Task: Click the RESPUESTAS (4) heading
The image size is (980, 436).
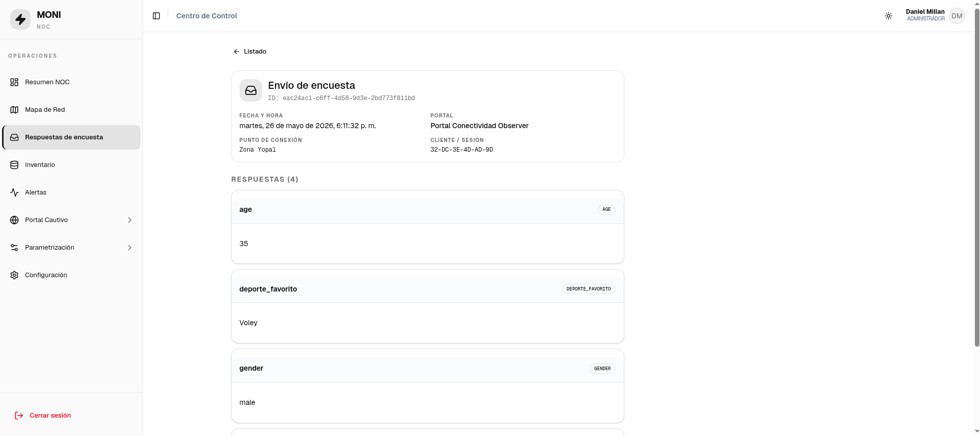Action: pyautogui.click(x=265, y=179)
